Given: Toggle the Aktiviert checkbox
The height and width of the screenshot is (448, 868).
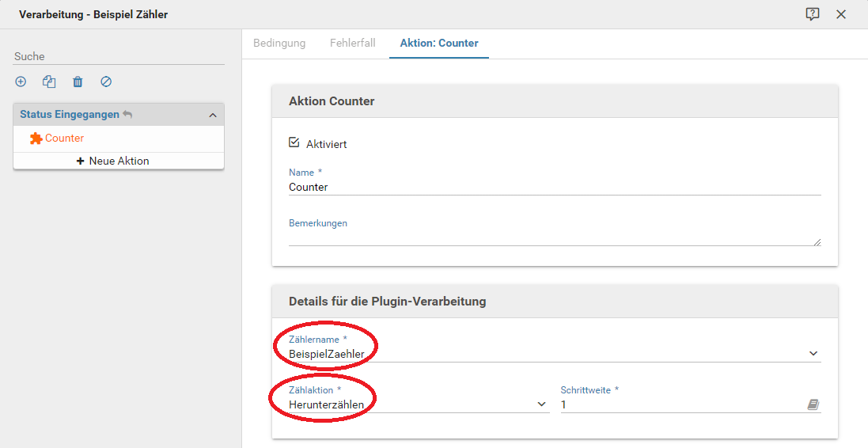Looking at the screenshot, I should (x=294, y=143).
